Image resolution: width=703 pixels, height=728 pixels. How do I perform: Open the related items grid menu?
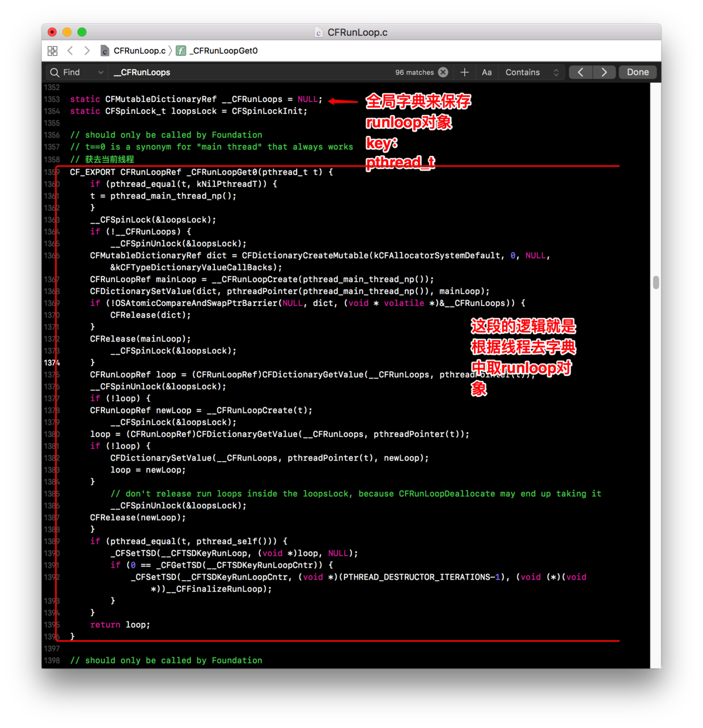click(x=53, y=51)
